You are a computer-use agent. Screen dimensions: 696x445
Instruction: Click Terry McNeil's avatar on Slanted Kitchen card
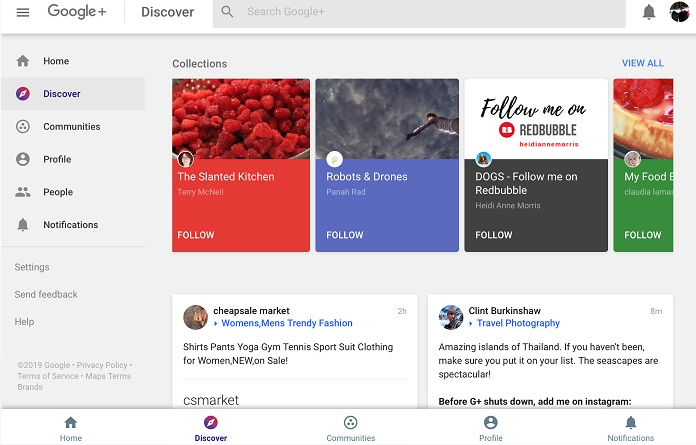pos(186,159)
